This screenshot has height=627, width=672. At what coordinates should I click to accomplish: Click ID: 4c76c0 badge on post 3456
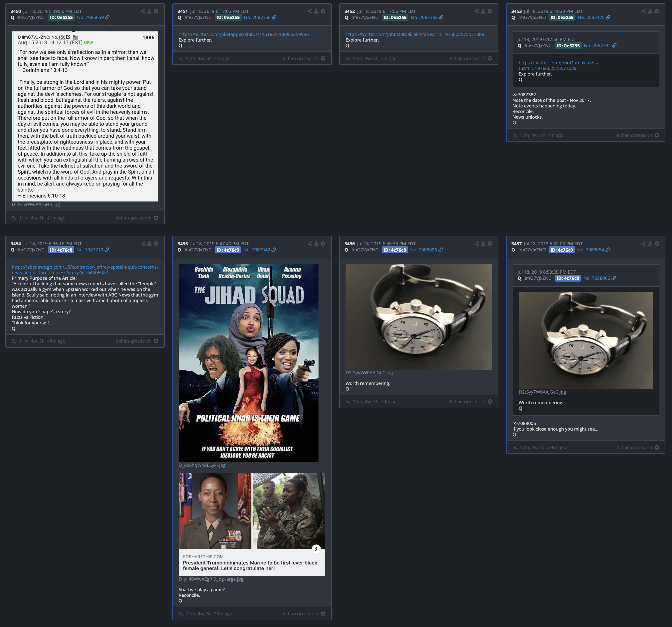(x=395, y=250)
